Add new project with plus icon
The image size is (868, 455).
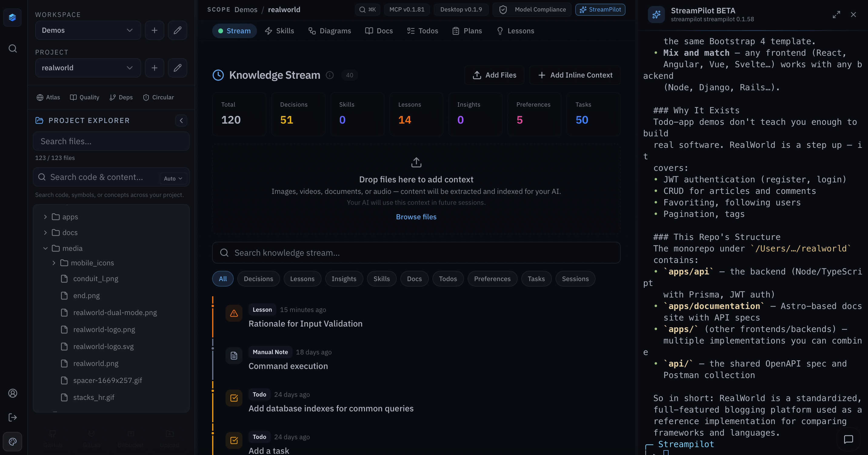154,68
